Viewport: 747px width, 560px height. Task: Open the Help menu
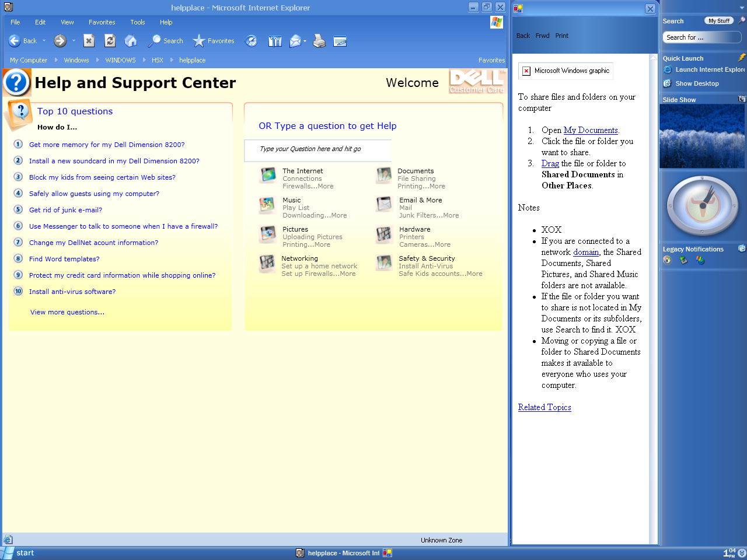(166, 22)
